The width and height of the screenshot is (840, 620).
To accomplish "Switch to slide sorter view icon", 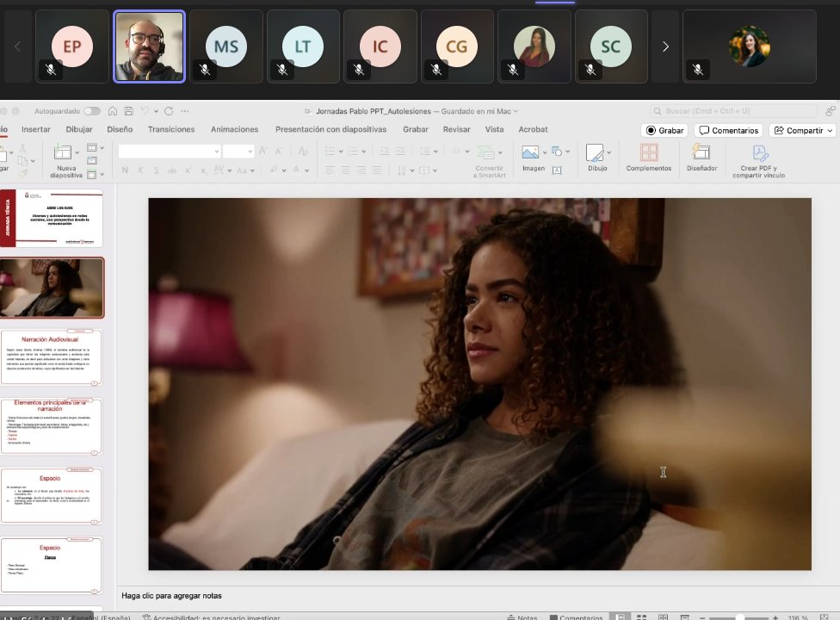I will point(642,617).
